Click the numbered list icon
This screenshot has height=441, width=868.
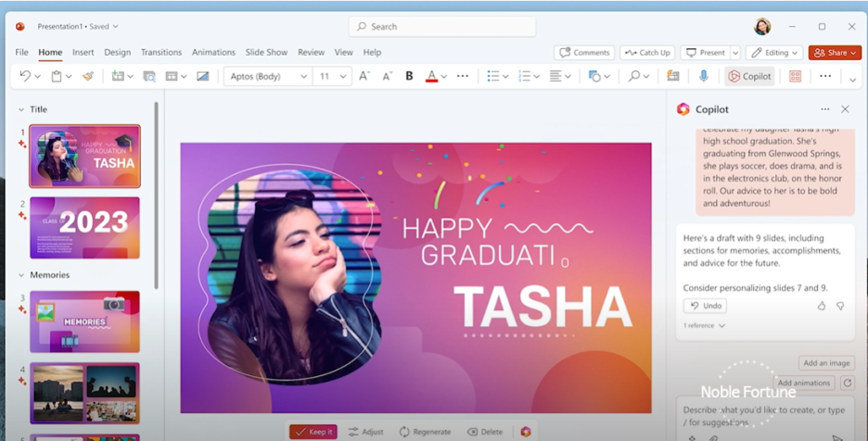[x=524, y=76]
